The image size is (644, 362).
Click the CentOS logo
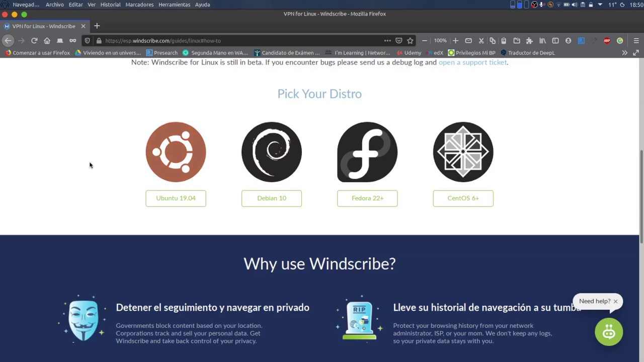[463, 152]
